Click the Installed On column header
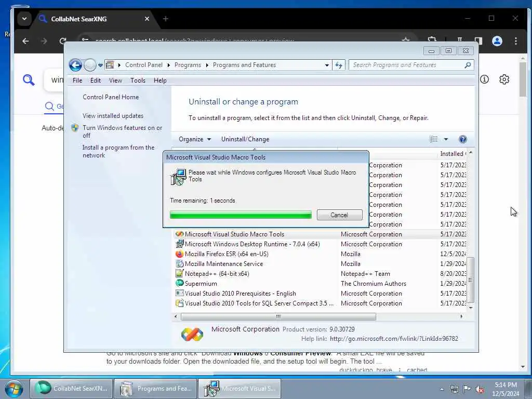This screenshot has width=532, height=399. click(453, 154)
